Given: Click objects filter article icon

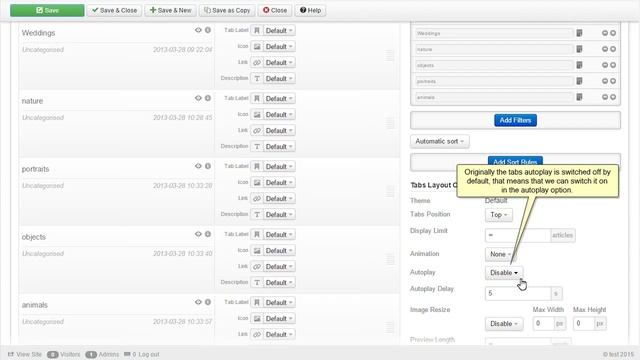Looking at the screenshot, I should [x=579, y=65].
